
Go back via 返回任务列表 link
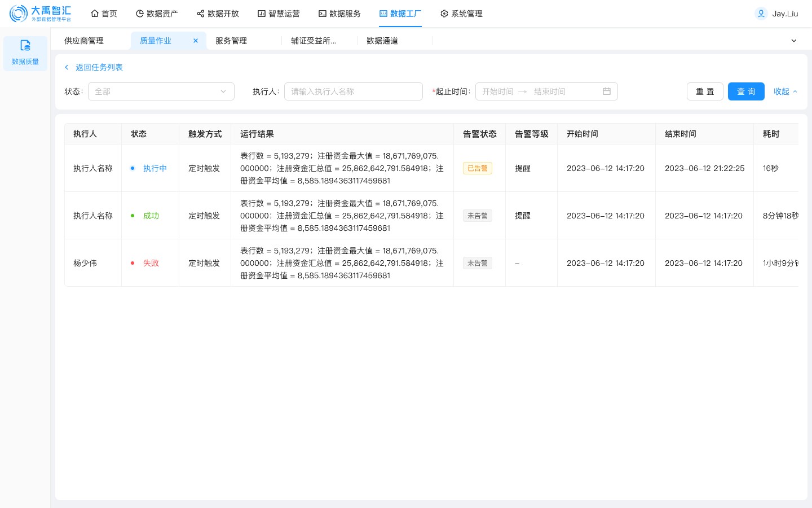point(99,67)
